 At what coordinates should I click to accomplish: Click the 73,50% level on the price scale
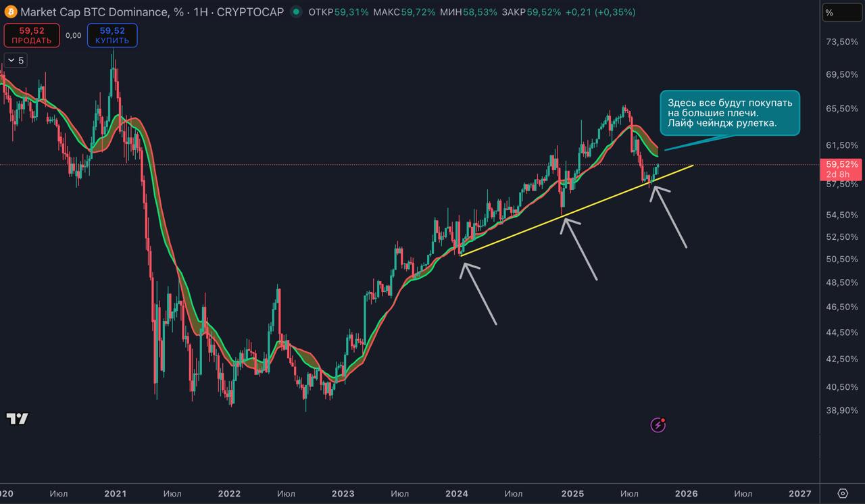tap(841, 42)
